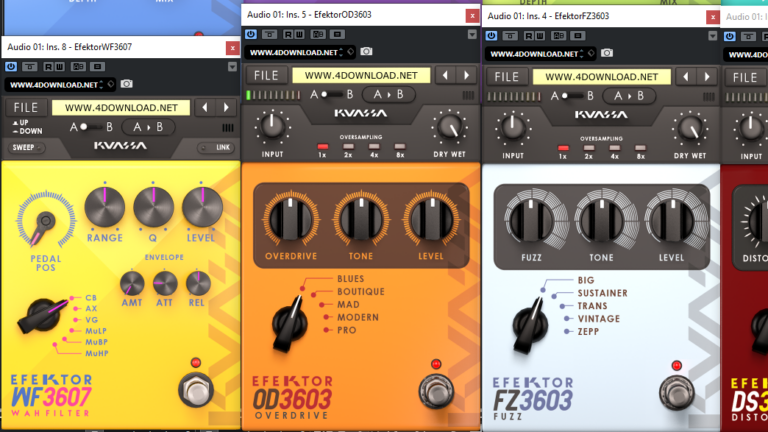Screen dimensions: 768x432
Task: Select BLUES overdrive type on OD3603
Action: [351, 279]
